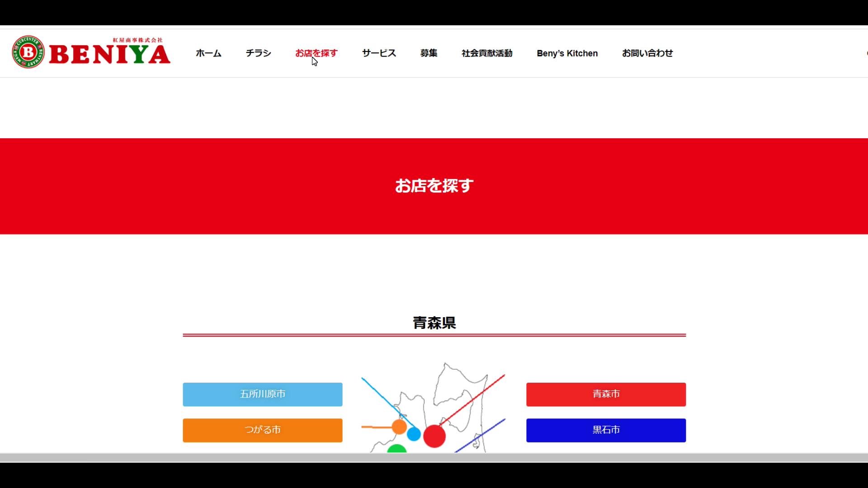The image size is (868, 488).
Task: Click the green circle on the map
Action: coord(396,449)
